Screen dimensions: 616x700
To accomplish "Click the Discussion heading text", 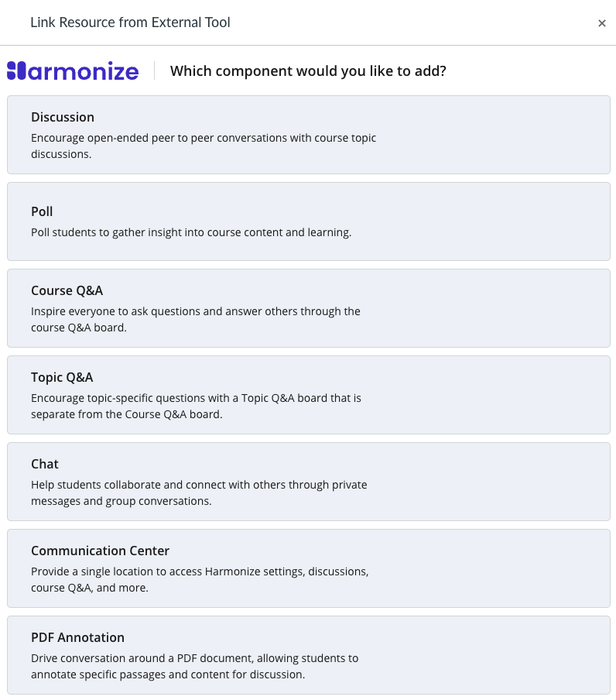I will (x=63, y=117).
